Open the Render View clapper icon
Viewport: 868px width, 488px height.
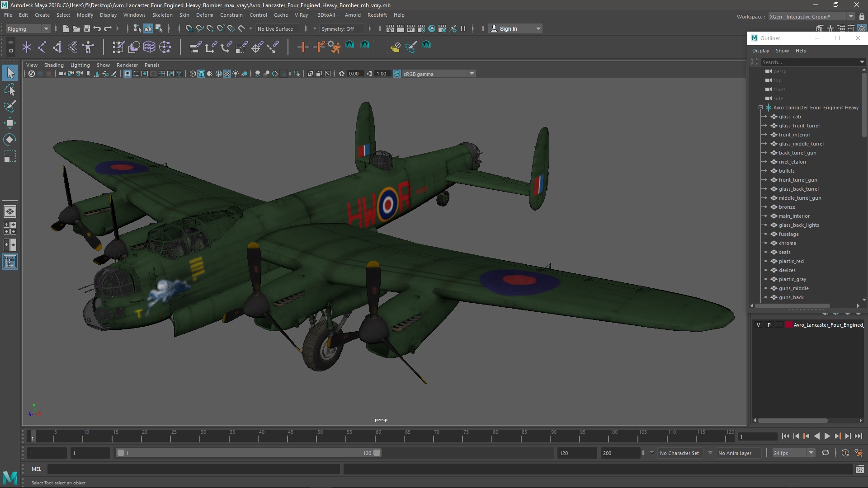click(390, 28)
